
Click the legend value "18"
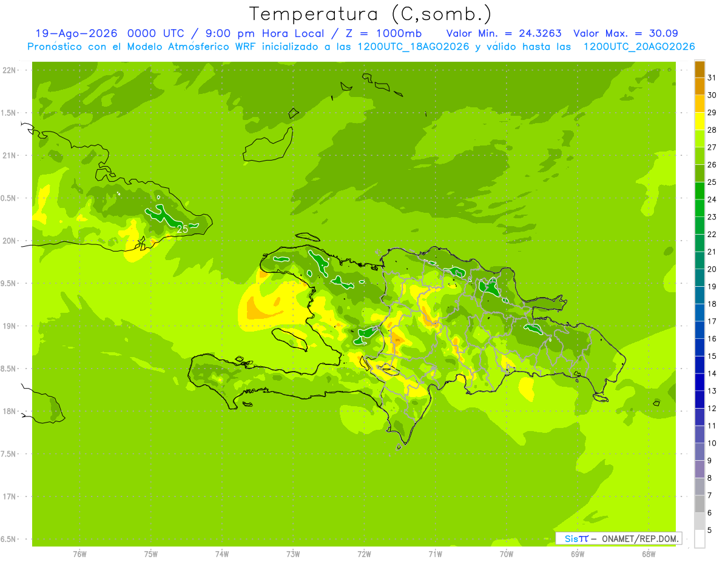click(712, 304)
